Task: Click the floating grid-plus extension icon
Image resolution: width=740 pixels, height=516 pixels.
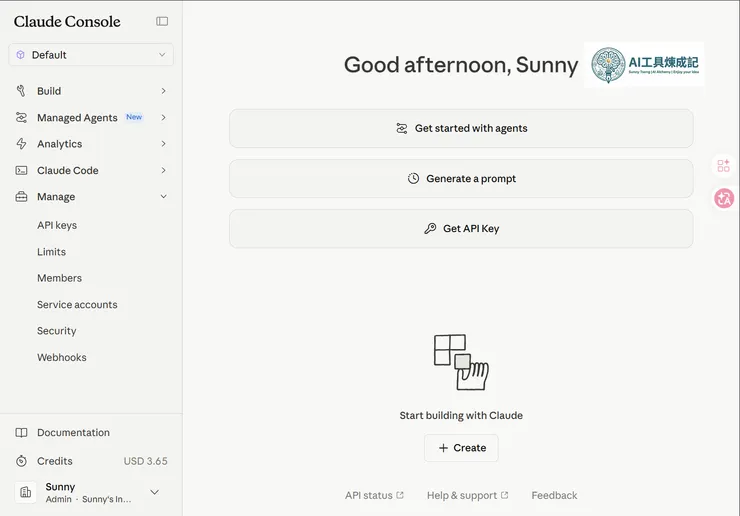Action: 723,166
